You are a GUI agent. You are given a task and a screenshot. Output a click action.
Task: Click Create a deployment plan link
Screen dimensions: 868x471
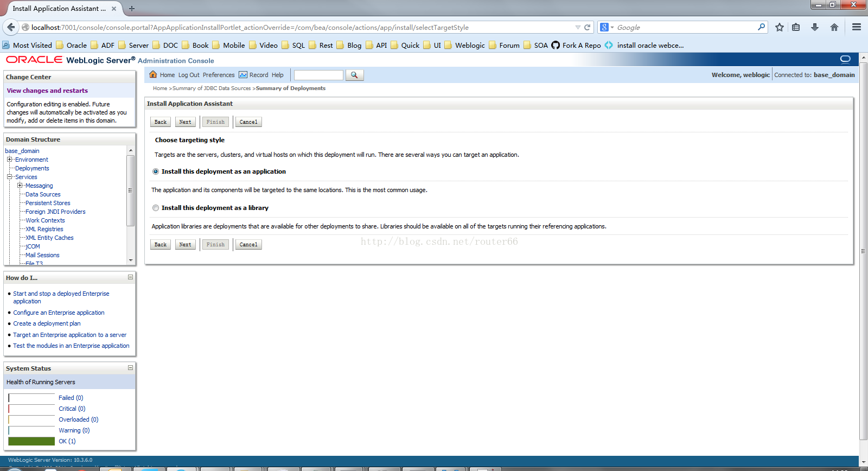[x=47, y=323]
